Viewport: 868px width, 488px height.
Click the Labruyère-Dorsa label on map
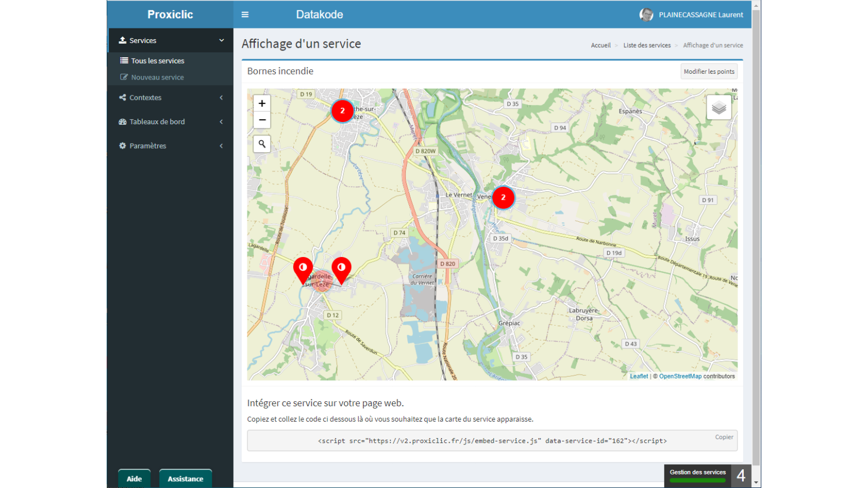pyautogui.click(x=584, y=314)
